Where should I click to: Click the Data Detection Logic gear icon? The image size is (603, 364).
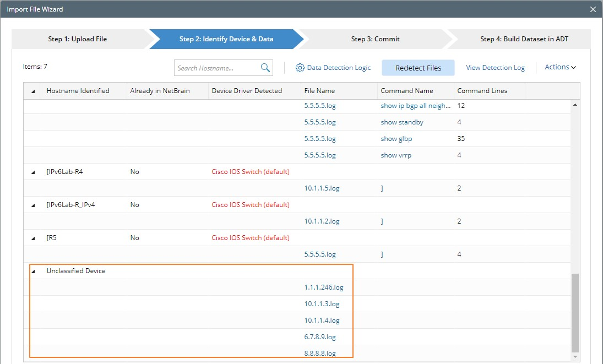[x=300, y=68]
